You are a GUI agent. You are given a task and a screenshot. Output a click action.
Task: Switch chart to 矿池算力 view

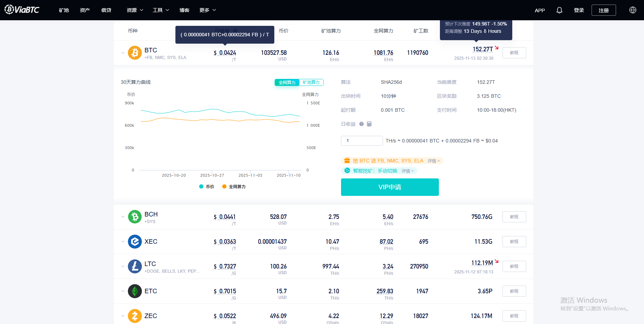coord(311,82)
